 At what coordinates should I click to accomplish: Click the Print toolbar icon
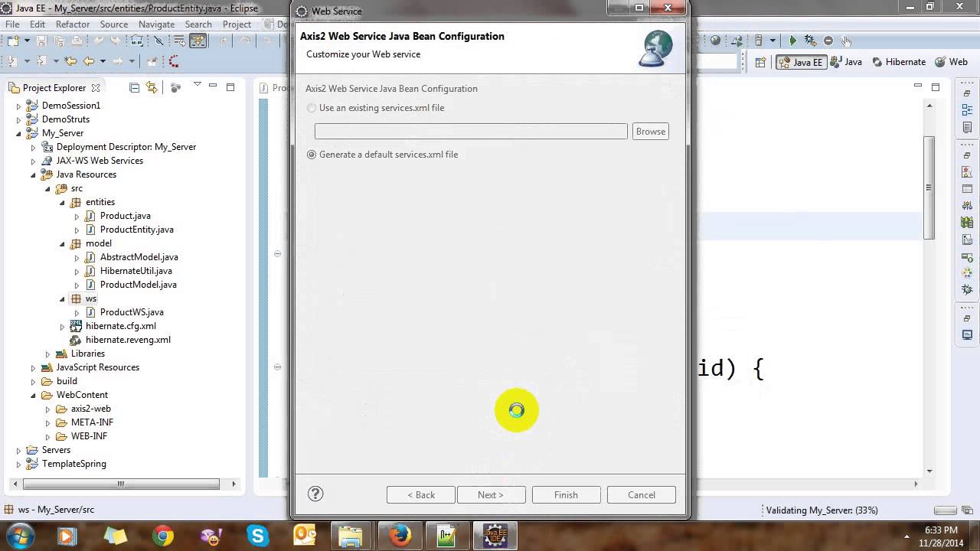[77, 41]
